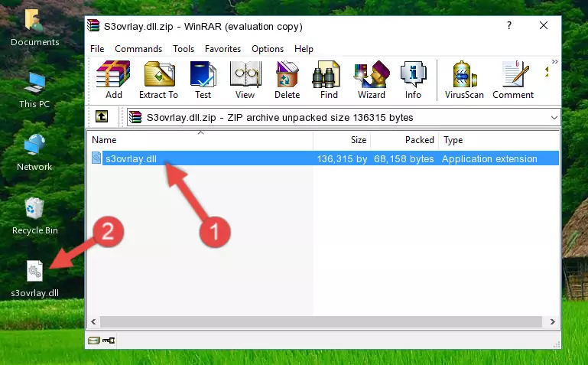Sort by the Type column header

tap(499, 140)
